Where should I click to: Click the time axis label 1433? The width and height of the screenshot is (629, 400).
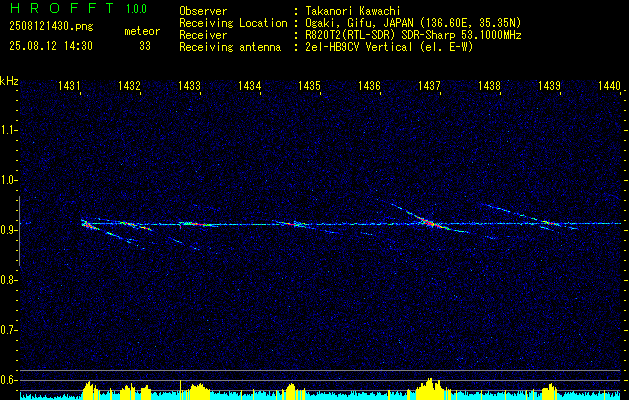pyautogui.click(x=189, y=85)
